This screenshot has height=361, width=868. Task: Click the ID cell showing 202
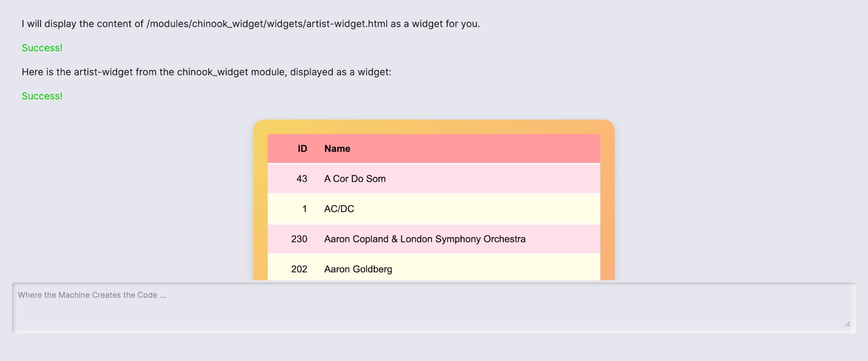(x=299, y=269)
